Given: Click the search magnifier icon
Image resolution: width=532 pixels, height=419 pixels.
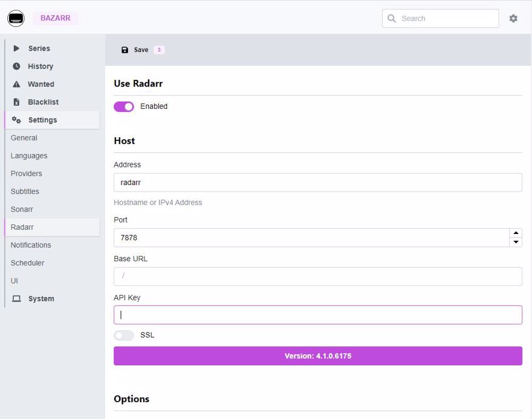Looking at the screenshot, I should point(392,18).
